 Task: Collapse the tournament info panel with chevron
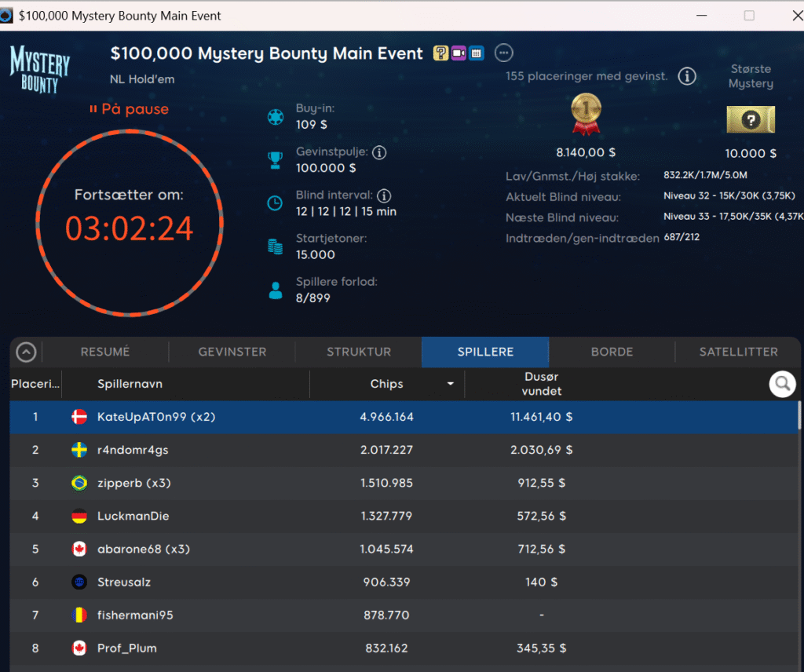(26, 352)
